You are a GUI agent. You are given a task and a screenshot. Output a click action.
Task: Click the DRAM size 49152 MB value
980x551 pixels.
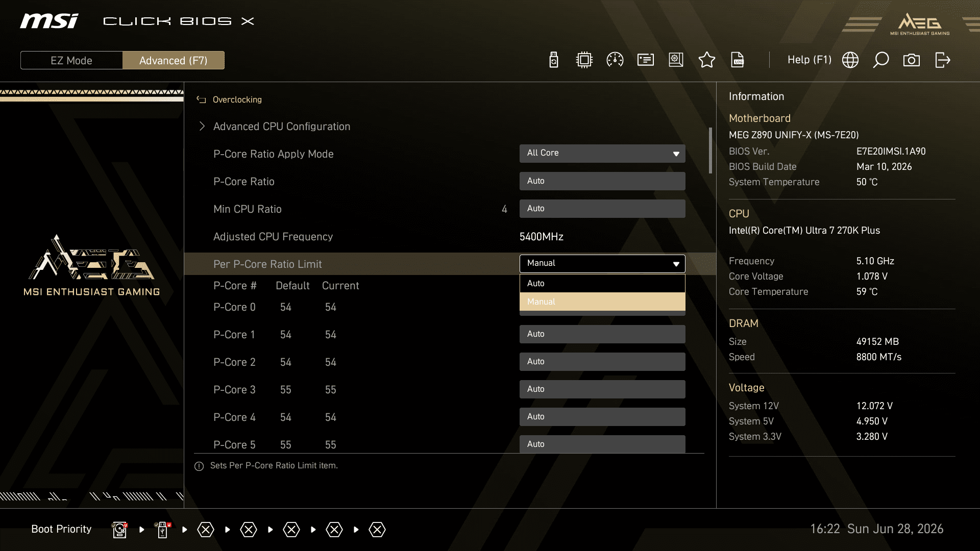877,342
